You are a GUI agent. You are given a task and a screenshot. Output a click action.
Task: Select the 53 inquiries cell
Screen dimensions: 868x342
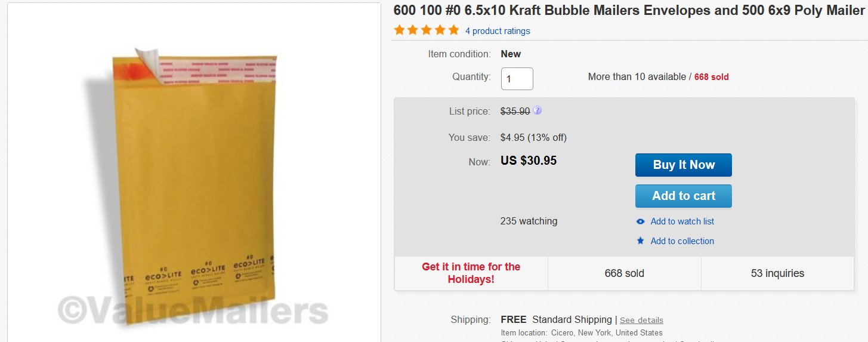pyautogui.click(x=777, y=273)
